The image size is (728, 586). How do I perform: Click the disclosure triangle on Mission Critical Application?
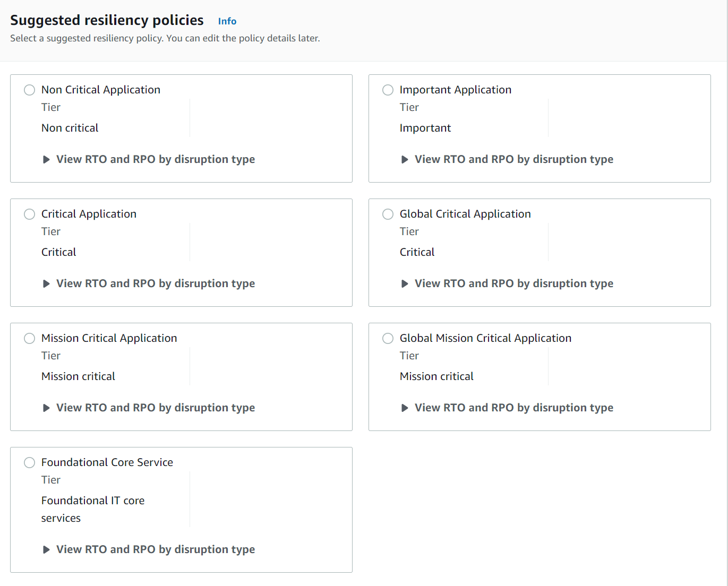click(46, 408)
